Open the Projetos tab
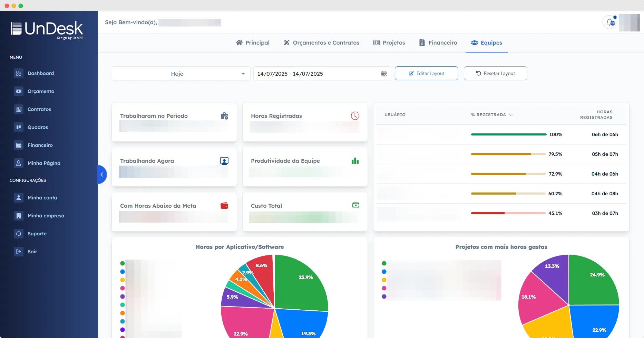This screenshot has width=644, height=338. click(389, 43)
